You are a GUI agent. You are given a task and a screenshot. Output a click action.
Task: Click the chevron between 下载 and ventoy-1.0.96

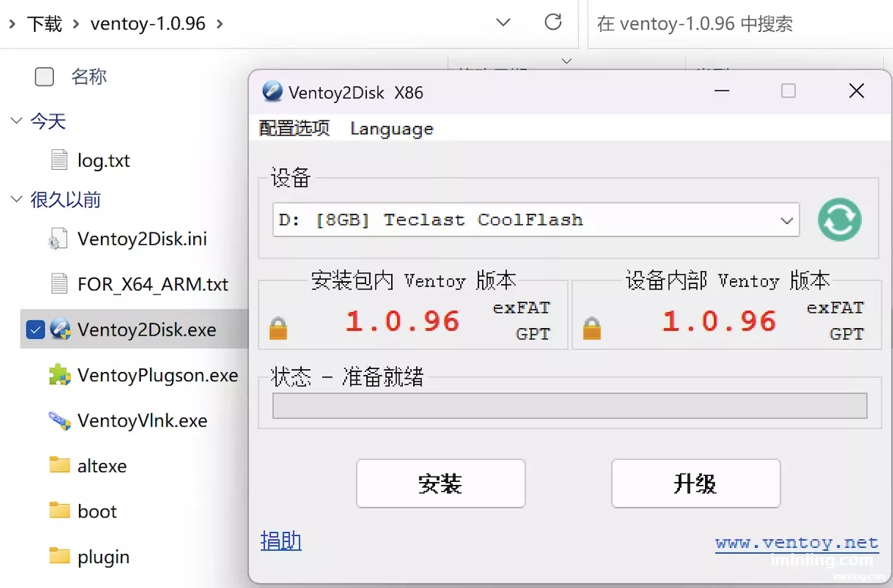[x=76, y=24]
